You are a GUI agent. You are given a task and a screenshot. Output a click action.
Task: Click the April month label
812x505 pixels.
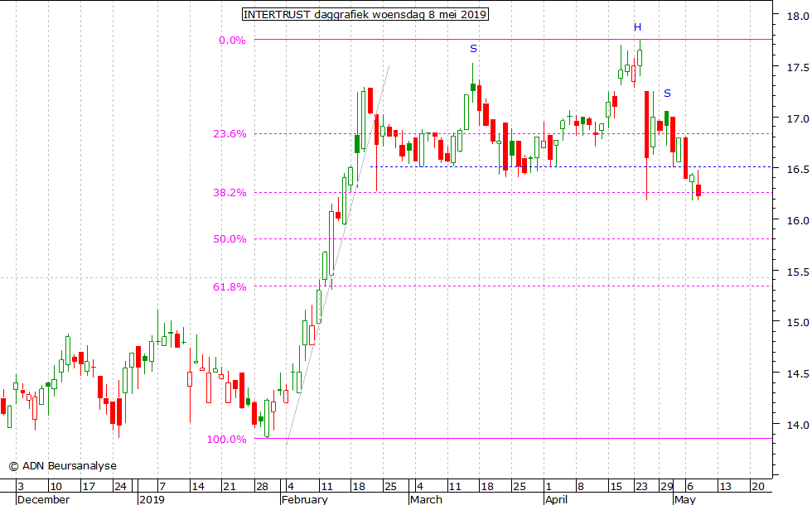pyautogui.click(x=557, y=499)
